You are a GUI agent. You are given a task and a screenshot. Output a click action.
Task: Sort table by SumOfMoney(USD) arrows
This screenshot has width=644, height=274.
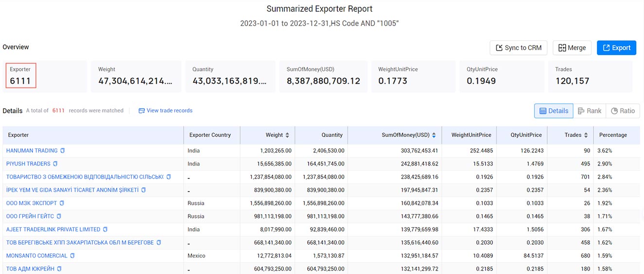(x=434, y=135)
